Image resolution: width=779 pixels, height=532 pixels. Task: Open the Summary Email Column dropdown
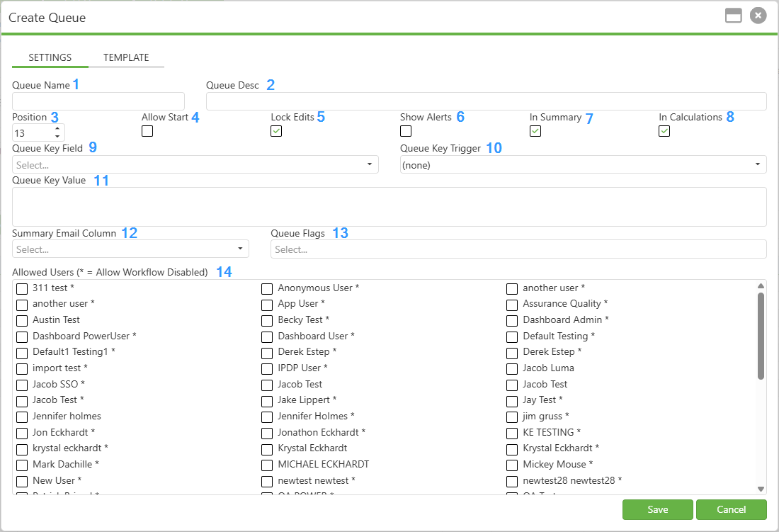(x=131, y=249)
